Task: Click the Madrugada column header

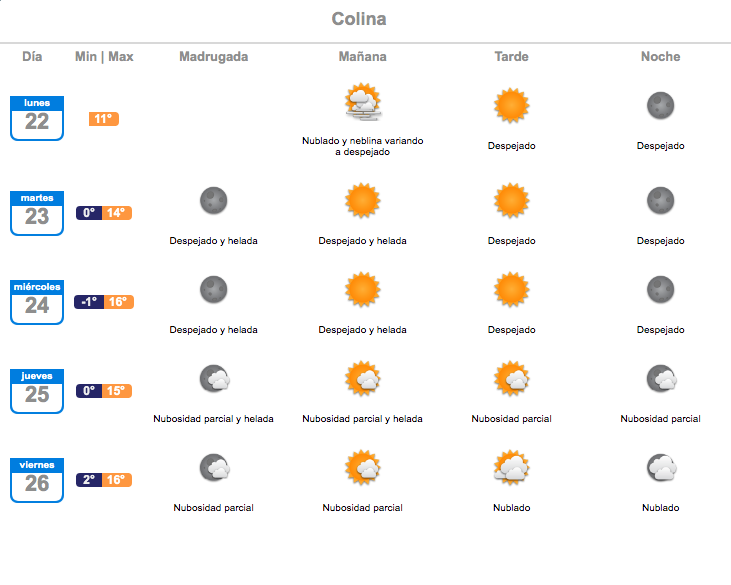Action: click(x=214, y=57)
